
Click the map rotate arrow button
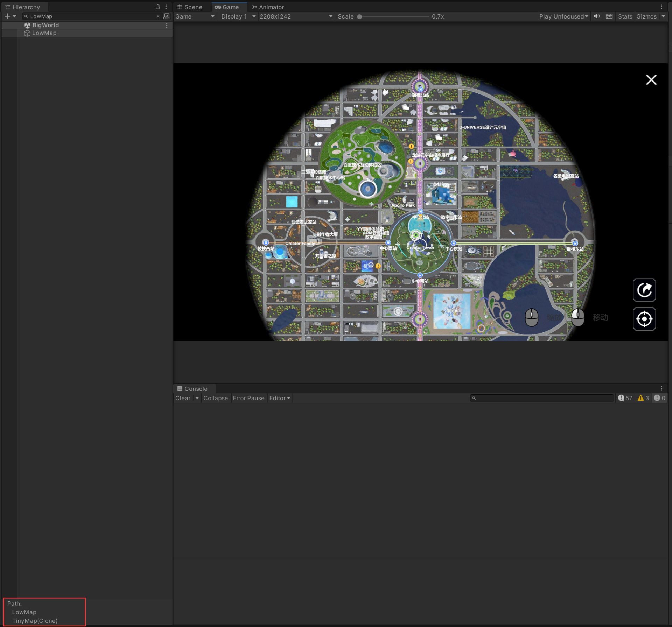(x=644, y=290)
